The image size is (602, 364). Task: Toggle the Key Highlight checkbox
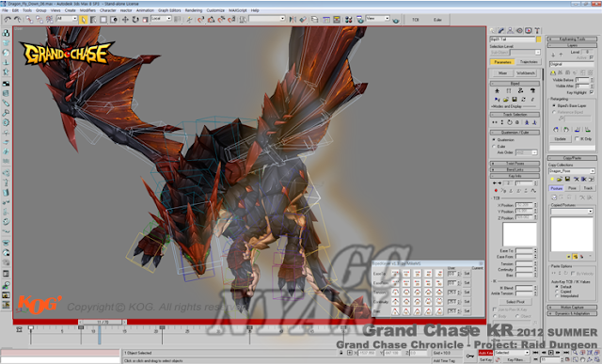pos(592,92)
